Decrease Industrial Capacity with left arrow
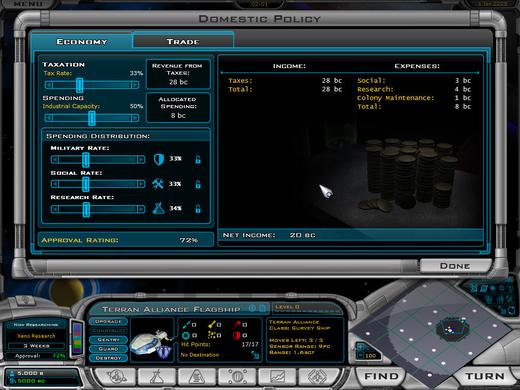Viewport: 520px width, 390px height. 49,118
